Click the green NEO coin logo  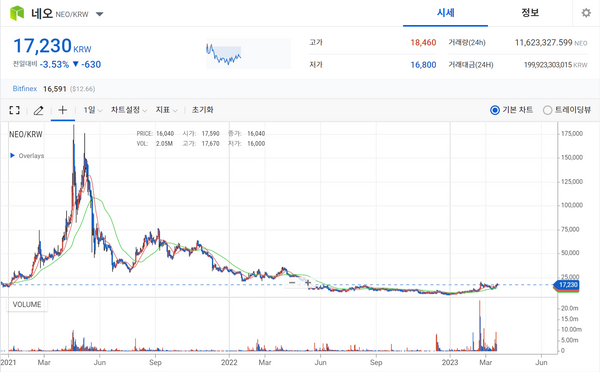coord(17,13)
